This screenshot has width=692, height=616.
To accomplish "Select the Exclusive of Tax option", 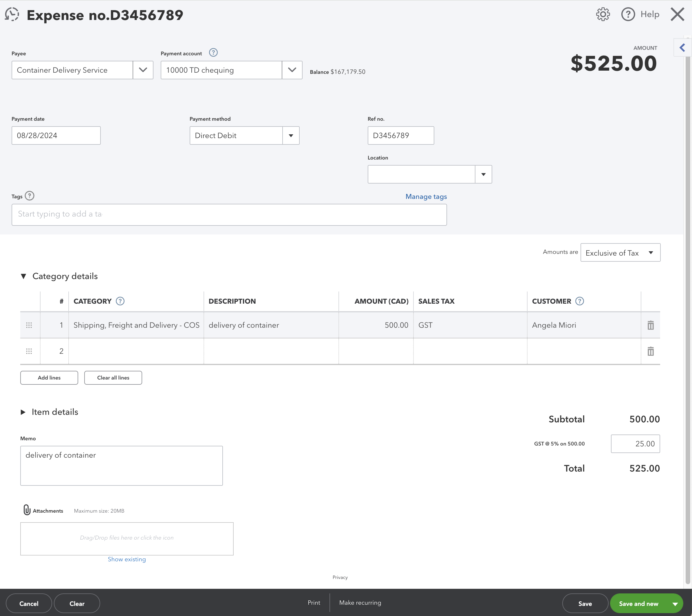I will point(619,253).
